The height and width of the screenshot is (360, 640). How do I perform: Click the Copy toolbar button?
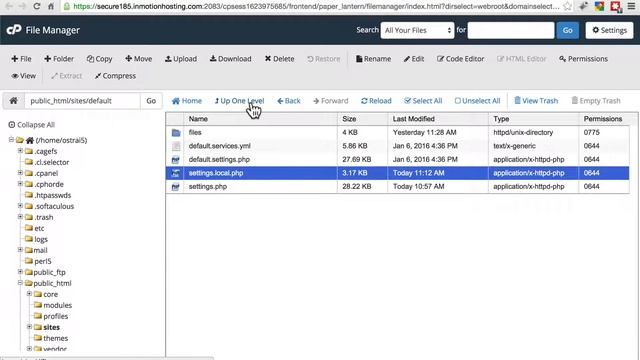click(x=99, y=59)
